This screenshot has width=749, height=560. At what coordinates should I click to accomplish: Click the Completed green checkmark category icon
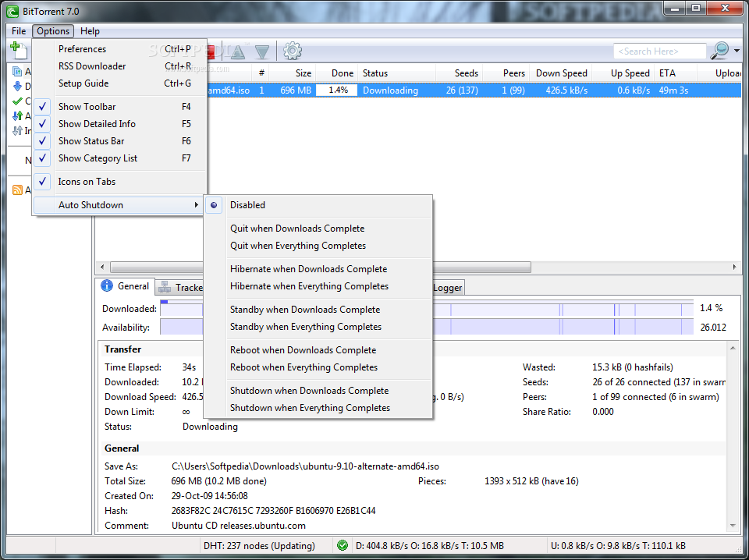[x=17, y=101]
